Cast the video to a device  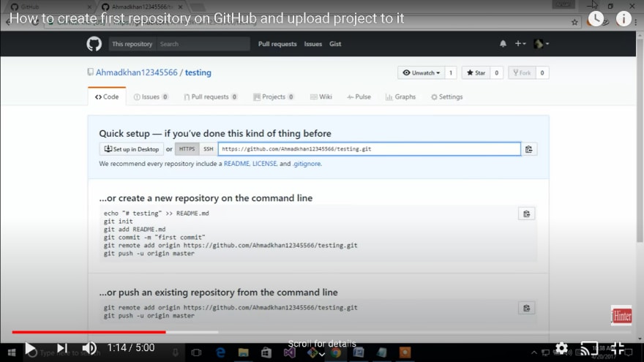coord(589,348)
